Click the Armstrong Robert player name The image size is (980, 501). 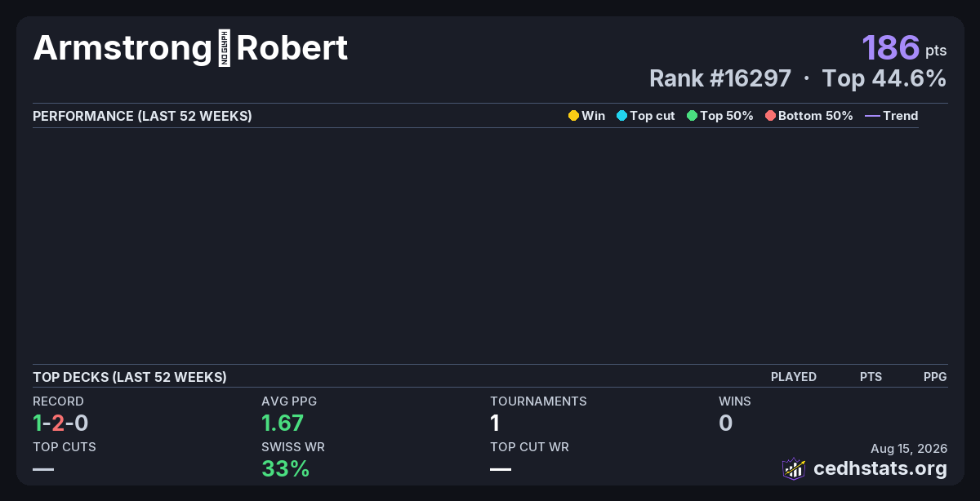[190, 49]
